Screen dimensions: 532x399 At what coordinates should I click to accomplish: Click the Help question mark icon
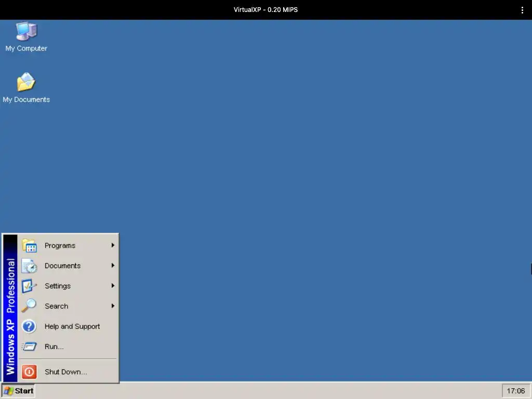pyautogui.click(x=29, y=326)
